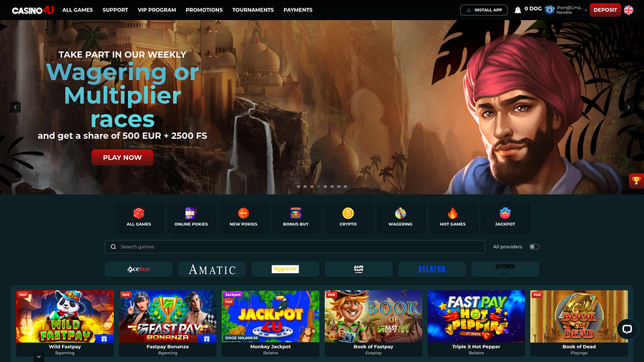Click the Book of Fastpay title text

(374, 346)
